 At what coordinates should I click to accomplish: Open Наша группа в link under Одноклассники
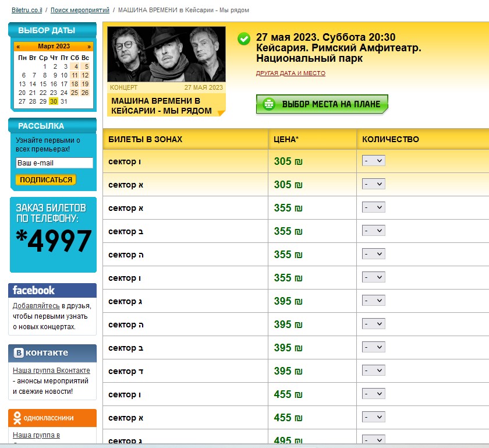pos(36,435)
